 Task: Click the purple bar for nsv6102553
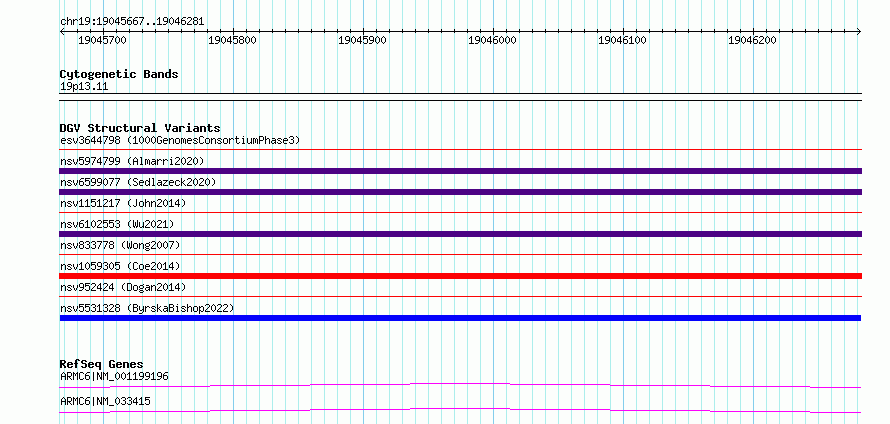460,234
